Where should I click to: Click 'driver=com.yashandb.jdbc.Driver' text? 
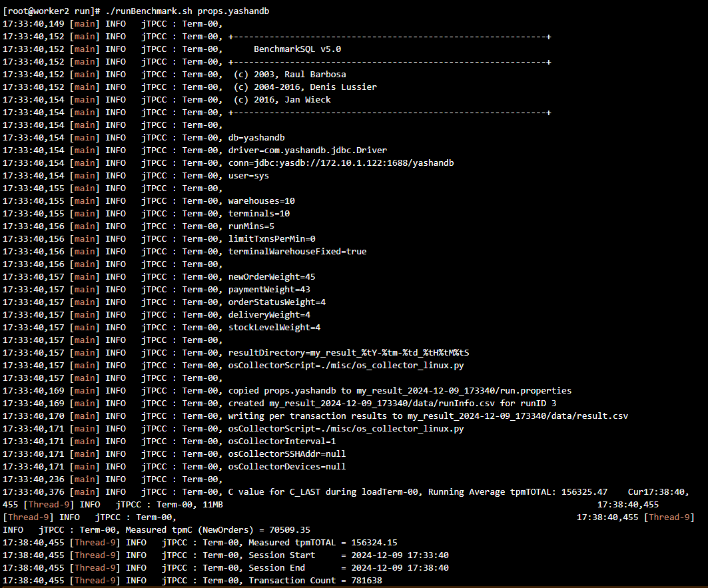(x=308, y=150)
